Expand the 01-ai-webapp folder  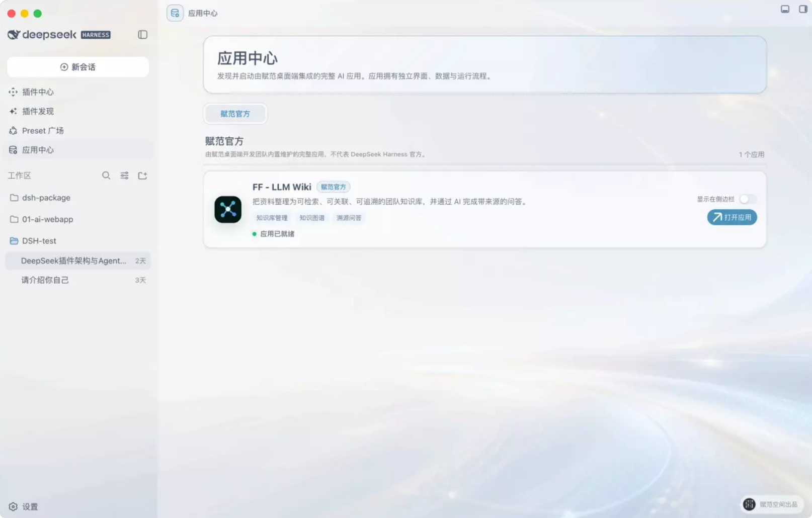point(78,219)
